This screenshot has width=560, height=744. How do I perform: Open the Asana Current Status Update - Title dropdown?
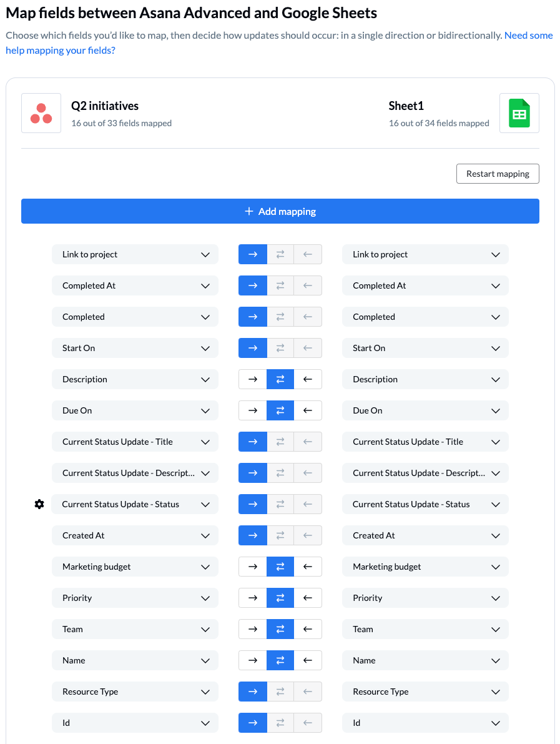135,442
